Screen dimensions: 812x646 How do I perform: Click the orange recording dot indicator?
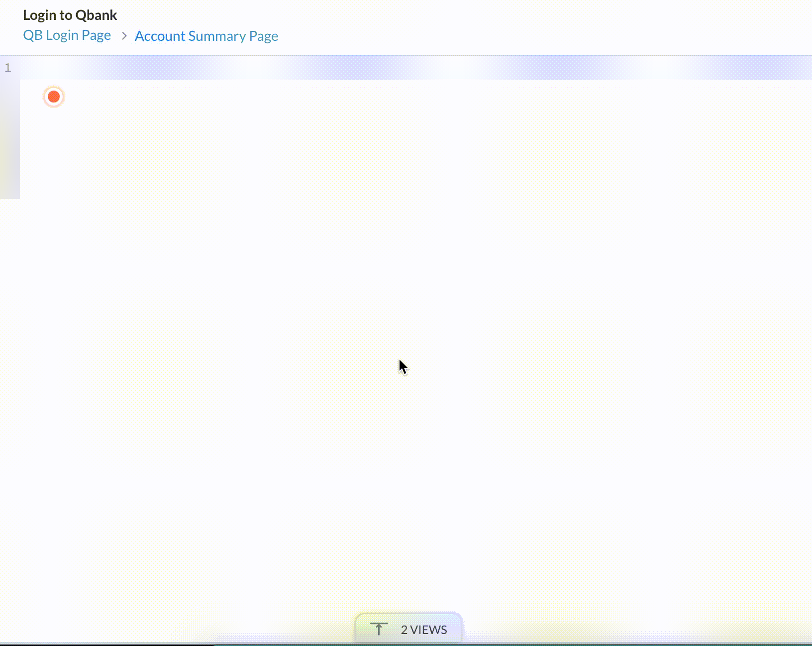pyautogui.click(x=54, y=97)
